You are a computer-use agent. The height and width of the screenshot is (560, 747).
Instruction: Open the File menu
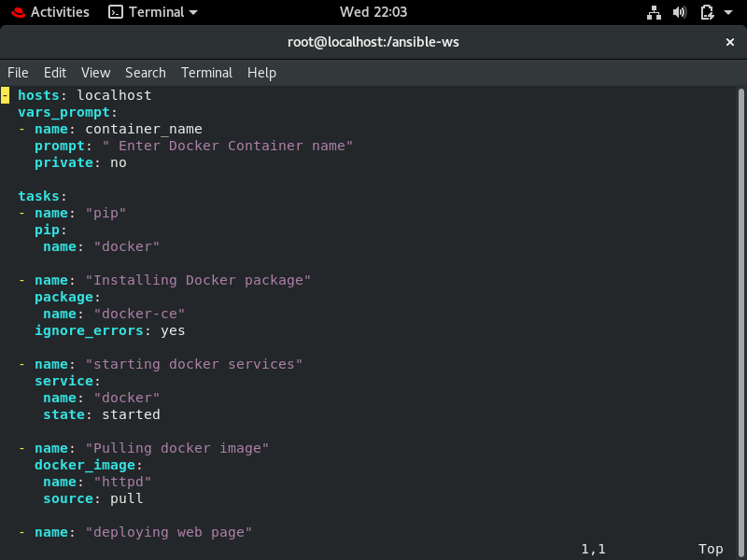pos(18,73)
